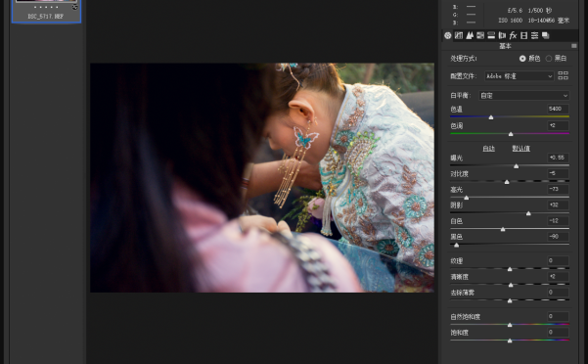Click the 去除薄雾 dehaze value field
Viewport: 588px width, 364px height.
[558, 292]
